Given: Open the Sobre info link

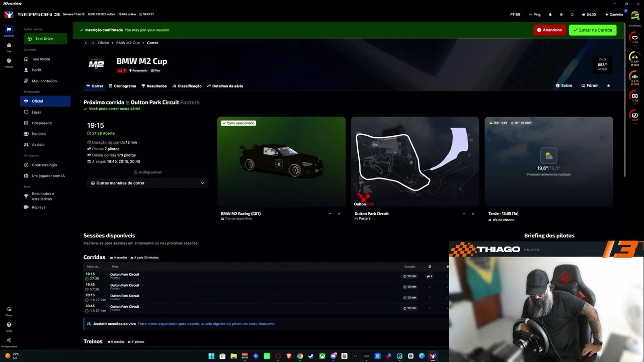Looking at the screenshot, I should 564,86.
